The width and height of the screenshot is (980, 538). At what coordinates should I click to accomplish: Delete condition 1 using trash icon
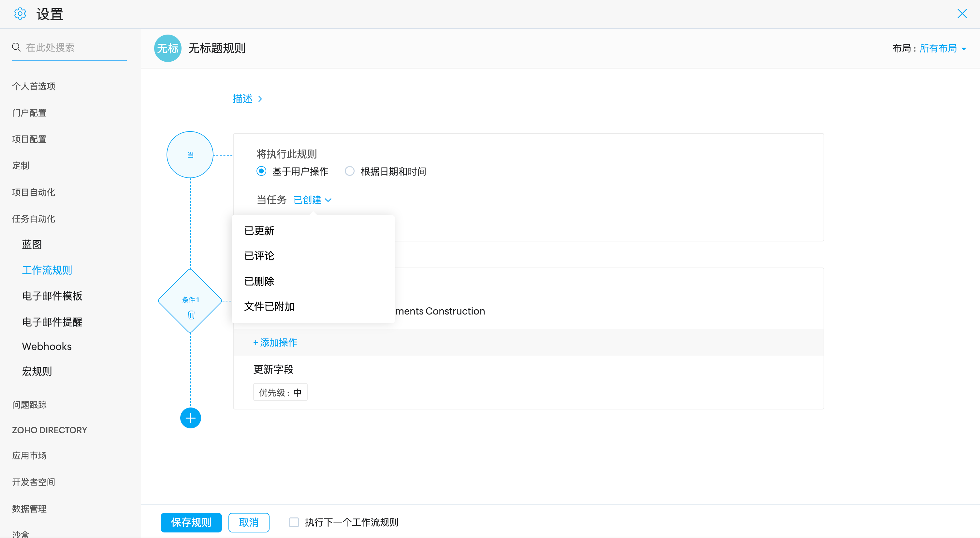click(x=191, y=315)
